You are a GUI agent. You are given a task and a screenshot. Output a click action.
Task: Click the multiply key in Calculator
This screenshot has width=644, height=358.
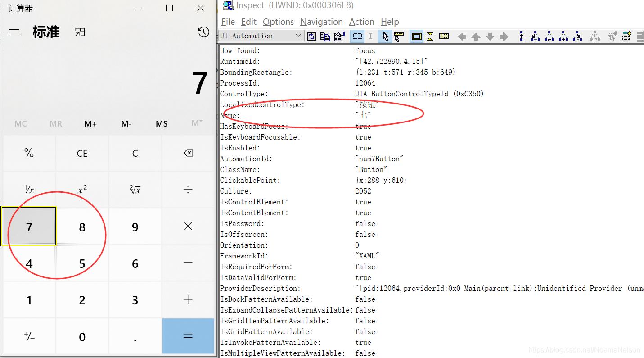188,227
